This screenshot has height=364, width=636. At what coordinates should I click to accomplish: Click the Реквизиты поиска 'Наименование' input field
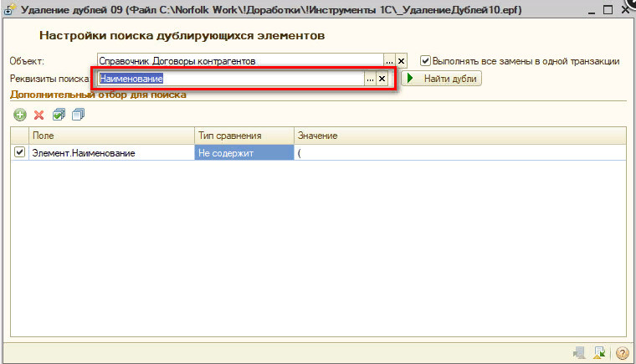[230, 78]
